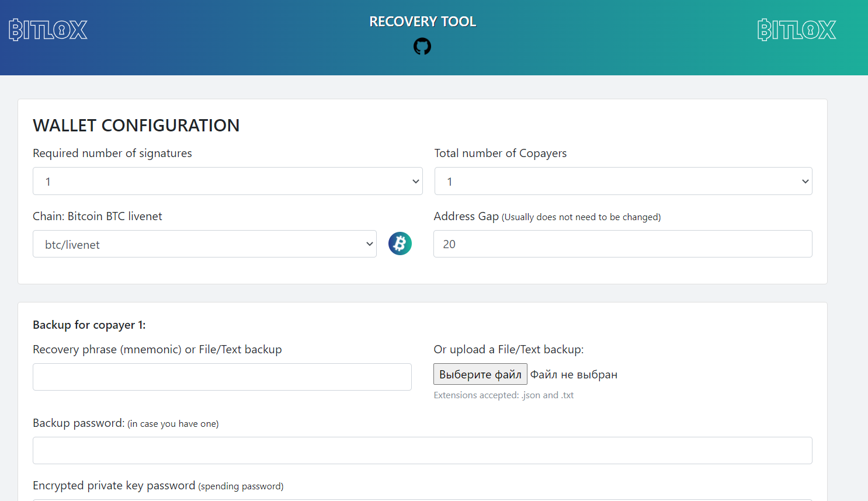Click the WALLET CONFIGURATION heading

pyautogui.click(x=136, y=126)
